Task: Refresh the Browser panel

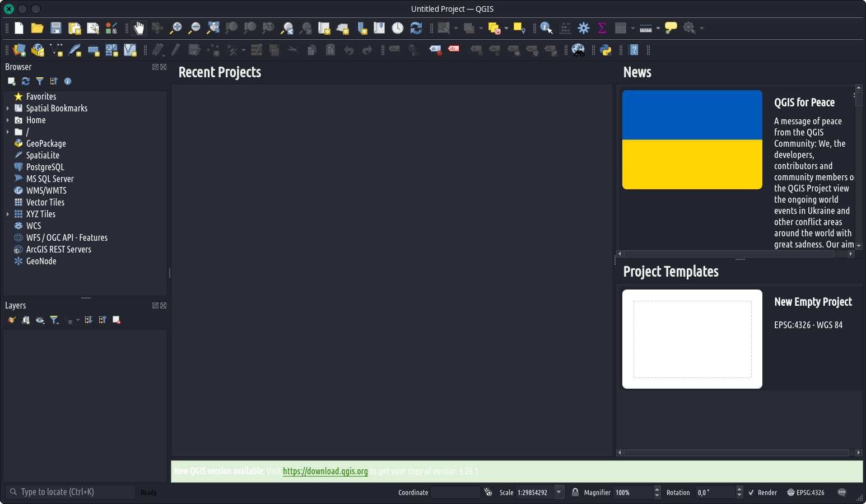Action: tap(26, 81)
